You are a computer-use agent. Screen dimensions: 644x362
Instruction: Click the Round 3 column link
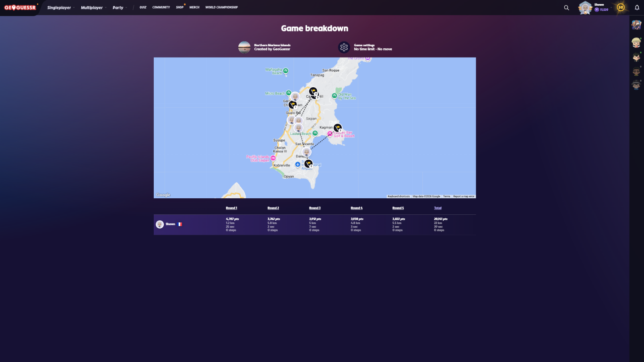tap(315, 208)
